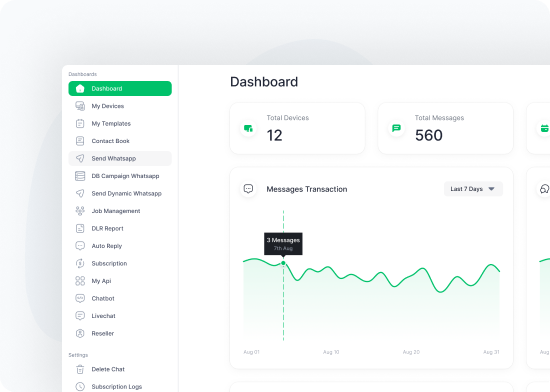
Task: Go to Job Management
Action: (120, 211)
